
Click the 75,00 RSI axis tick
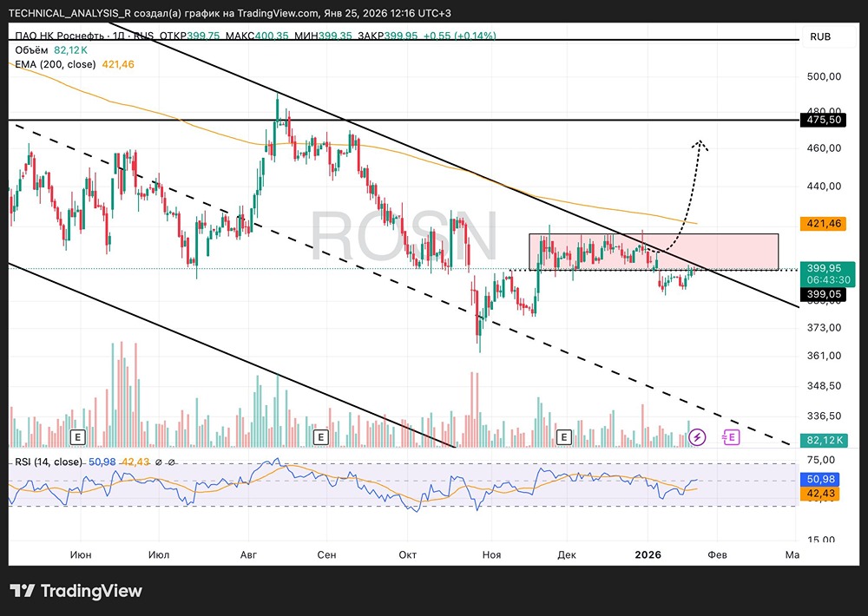click(x=821, y=460)
